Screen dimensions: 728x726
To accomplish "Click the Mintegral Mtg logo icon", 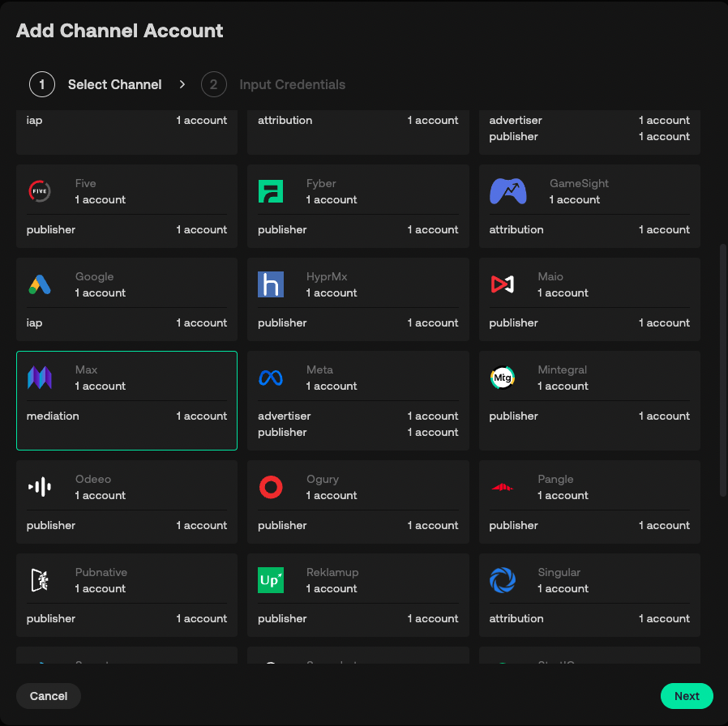I will [503, 378].
